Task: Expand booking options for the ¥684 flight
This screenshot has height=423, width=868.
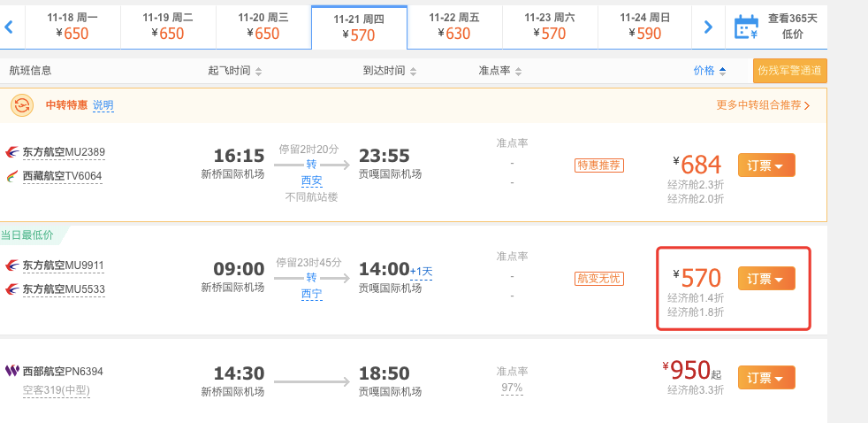Action: point(766,165)
